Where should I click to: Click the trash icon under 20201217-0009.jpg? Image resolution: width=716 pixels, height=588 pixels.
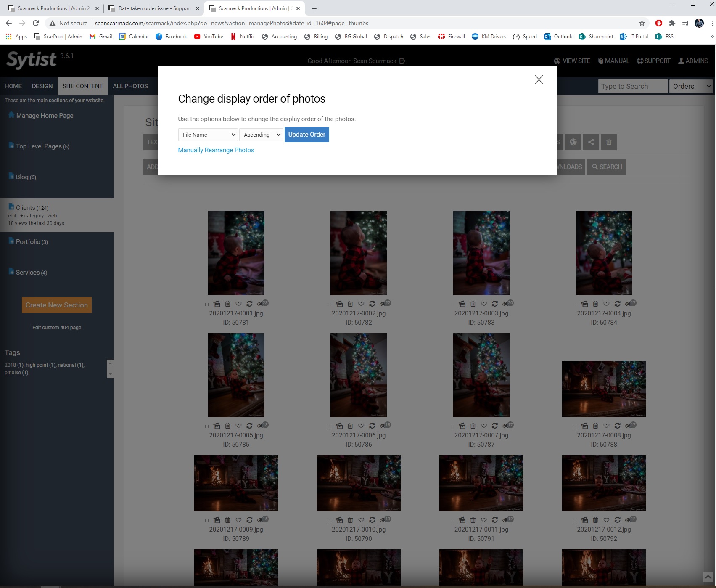(227, 520)
